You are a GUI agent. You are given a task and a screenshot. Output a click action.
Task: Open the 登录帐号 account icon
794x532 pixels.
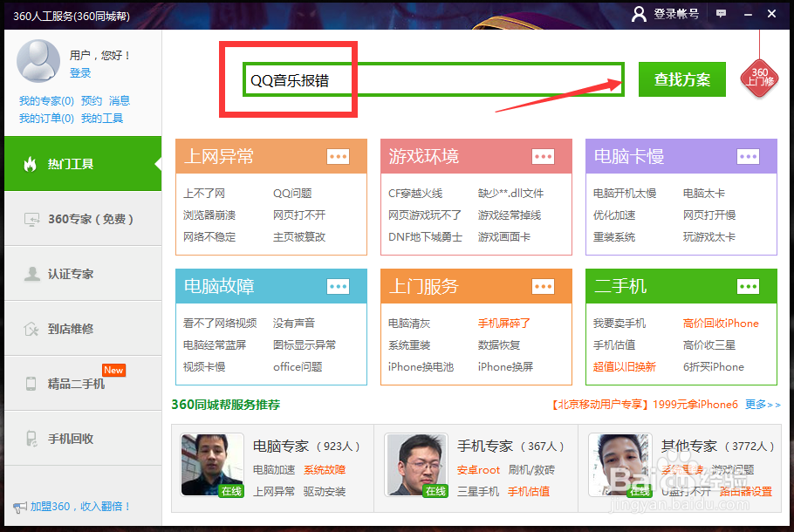(x=639, y=14)
